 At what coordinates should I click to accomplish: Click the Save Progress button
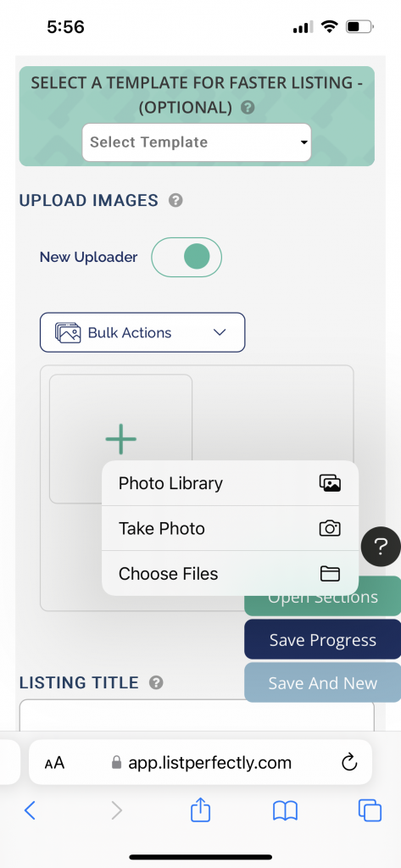323,640
